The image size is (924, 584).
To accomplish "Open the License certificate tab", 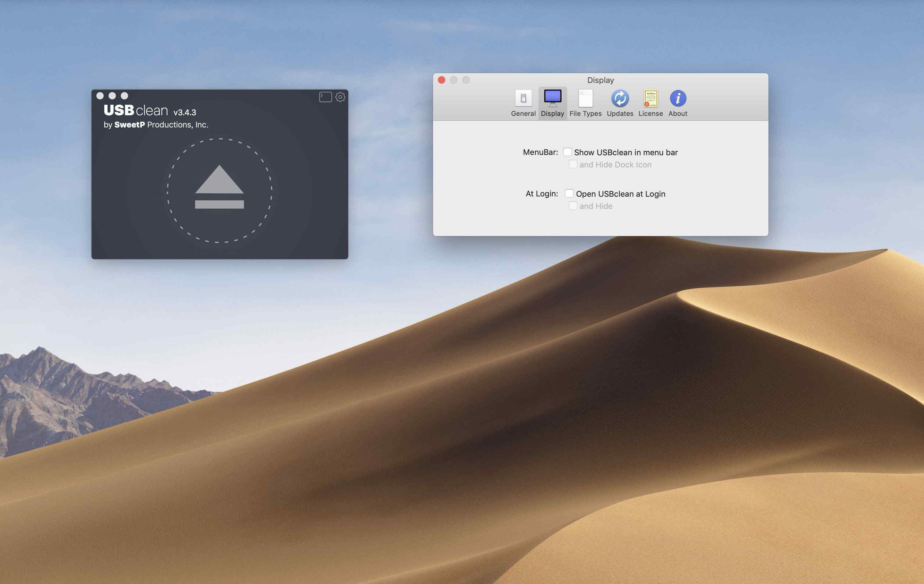I will click(650, 103).
